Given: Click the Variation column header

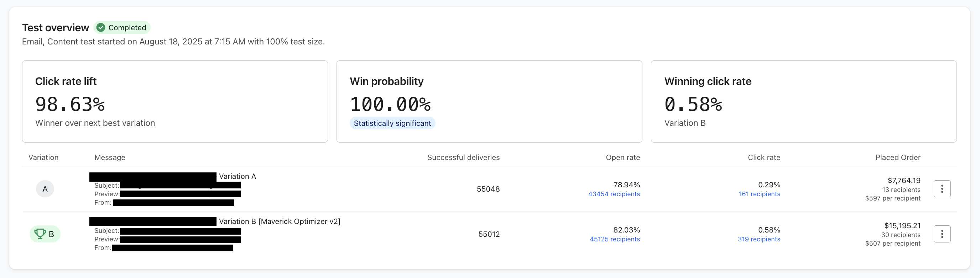Looking at the screenshot, I should [x=43, y=157].
